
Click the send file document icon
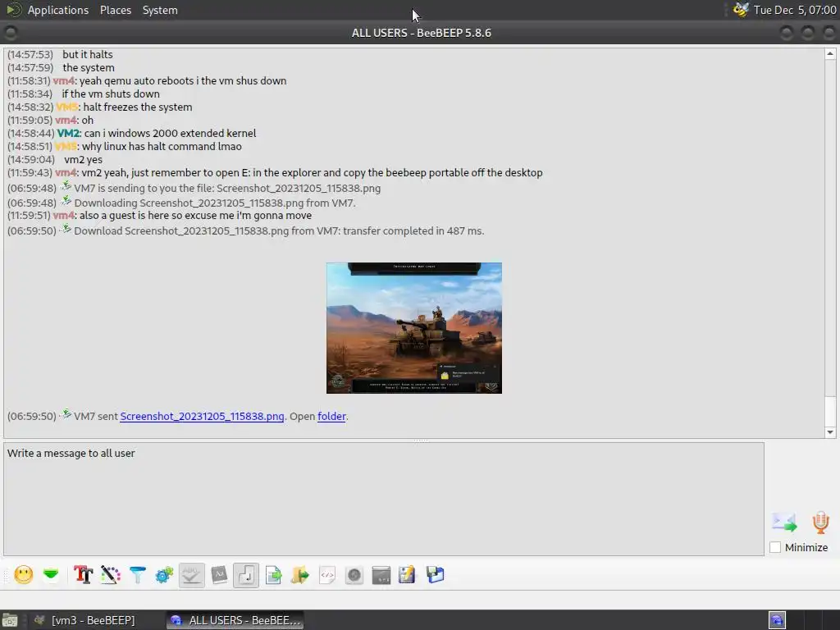click(273, 575)
